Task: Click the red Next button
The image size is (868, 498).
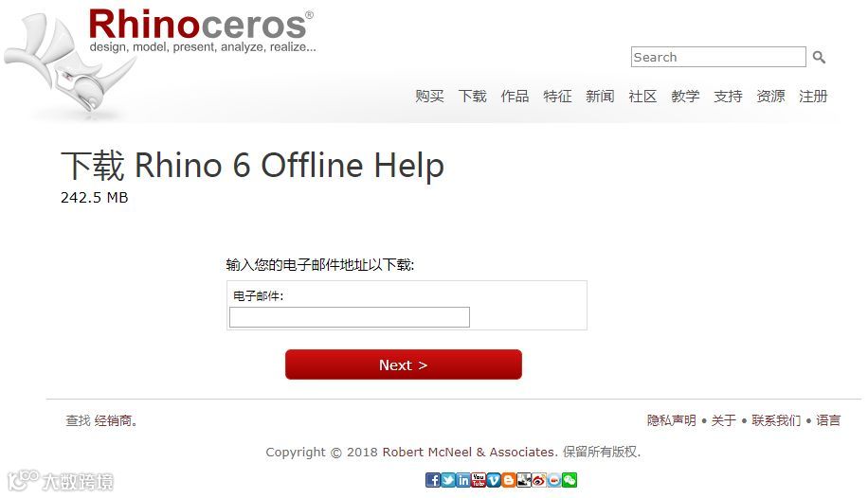Action: pos(404,365)
